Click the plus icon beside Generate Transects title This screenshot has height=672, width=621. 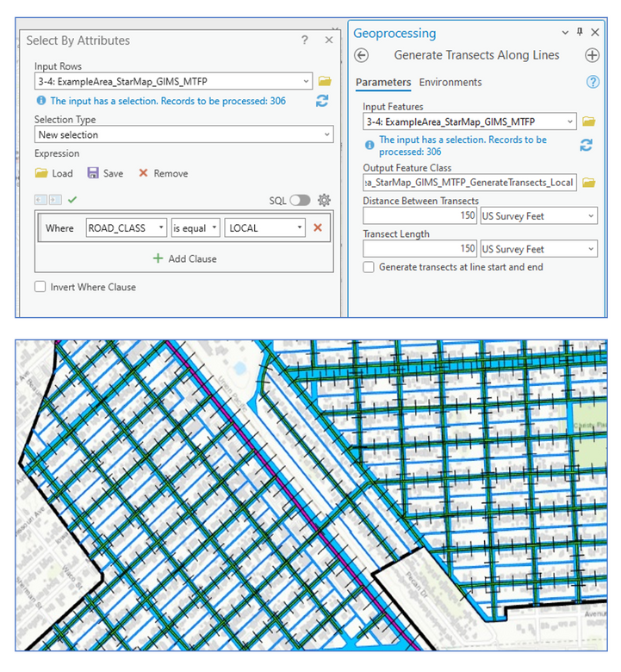coord(592,55)
